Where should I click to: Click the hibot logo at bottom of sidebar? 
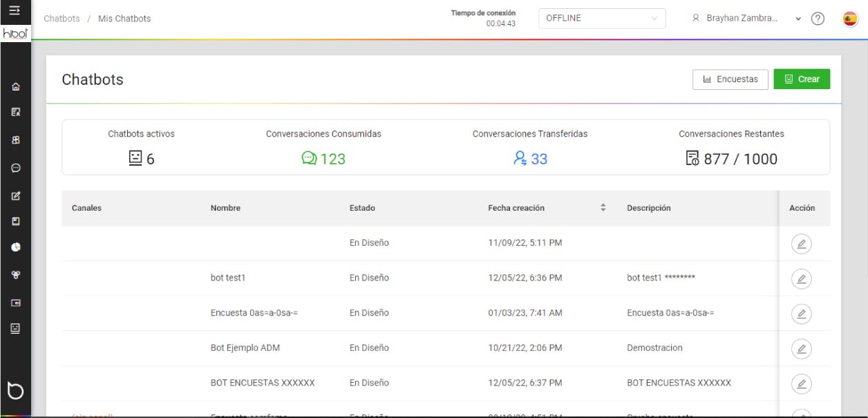click(15, 391)
